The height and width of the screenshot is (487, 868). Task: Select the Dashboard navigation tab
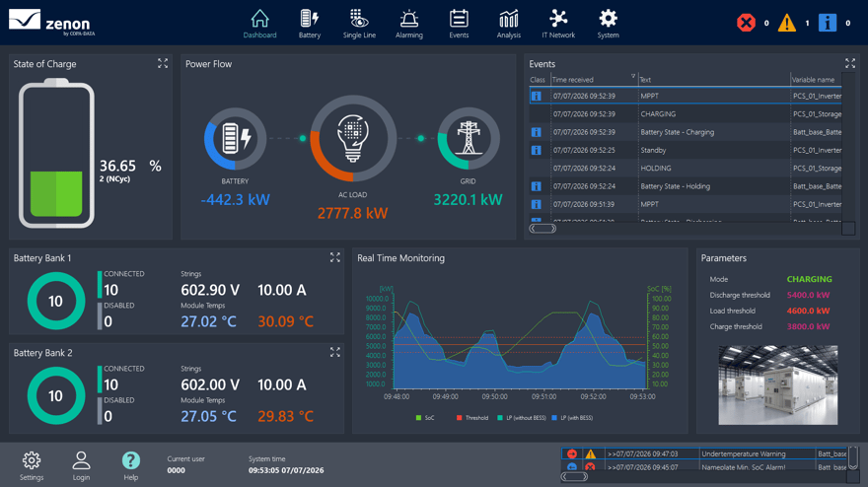pos(259,24)
